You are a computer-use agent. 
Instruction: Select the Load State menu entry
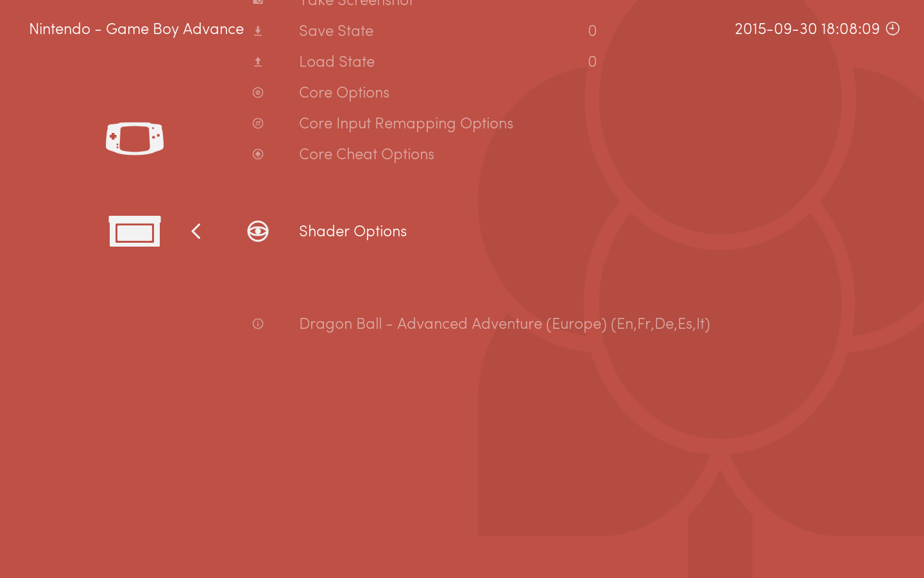tap(337, 62)
